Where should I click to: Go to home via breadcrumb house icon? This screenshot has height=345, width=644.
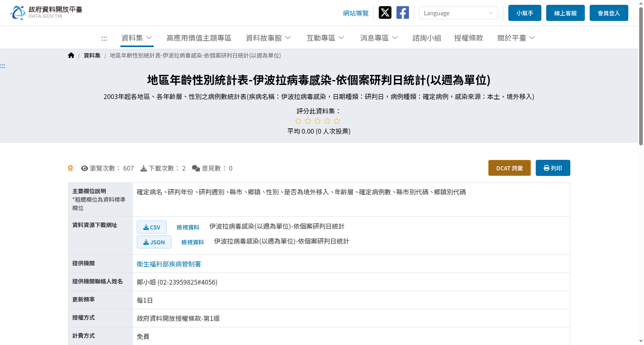pyautogui.click(x=71, y=56)
